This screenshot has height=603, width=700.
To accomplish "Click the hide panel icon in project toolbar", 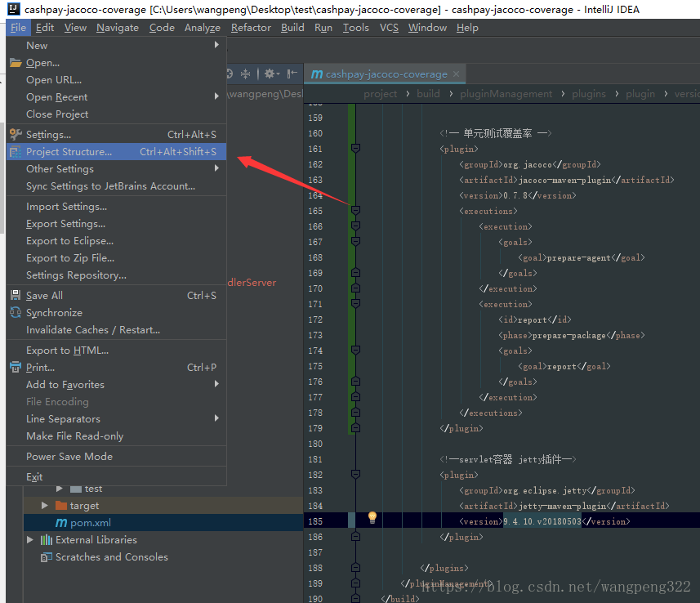I will (x=292, y=74).
